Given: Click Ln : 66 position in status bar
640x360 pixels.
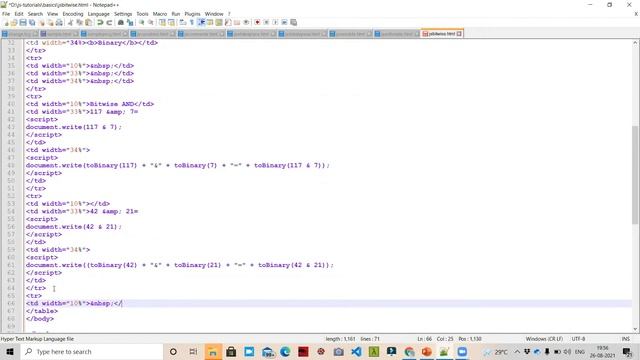Looking at the screenshot, I should click(x=424, y=339).
